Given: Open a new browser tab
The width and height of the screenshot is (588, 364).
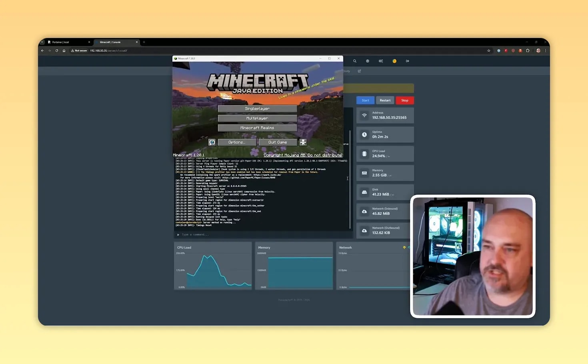Looking at the screenshot, I should (x=144, y=42).
